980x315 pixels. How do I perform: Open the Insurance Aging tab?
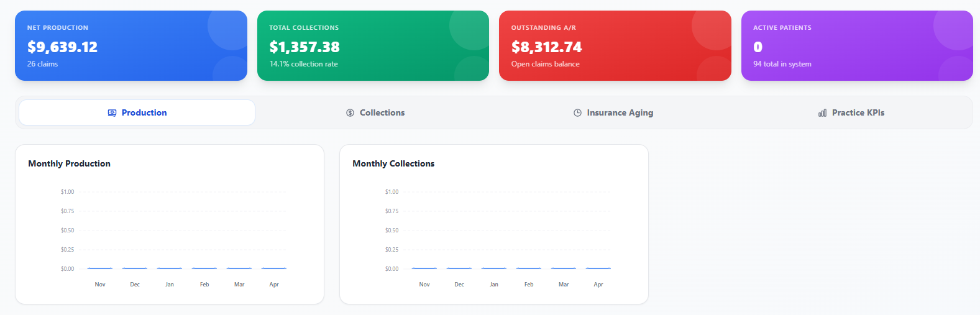tap(613, 112)
